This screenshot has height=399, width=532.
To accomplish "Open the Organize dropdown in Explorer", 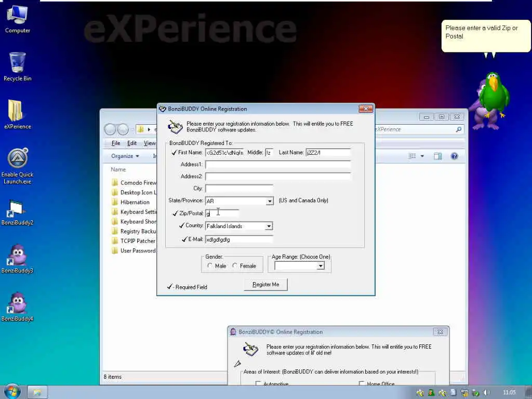I will (125, 156).
